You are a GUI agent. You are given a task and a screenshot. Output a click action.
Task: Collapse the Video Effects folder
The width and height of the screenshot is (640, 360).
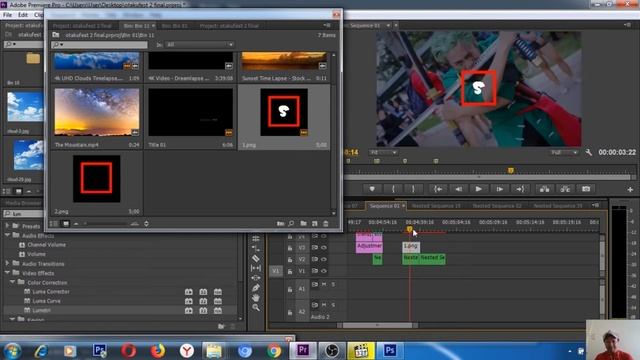coord(7,273)
